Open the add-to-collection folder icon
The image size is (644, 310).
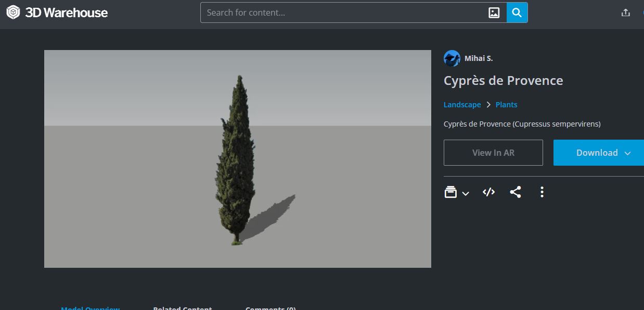[x=450, y=192]
